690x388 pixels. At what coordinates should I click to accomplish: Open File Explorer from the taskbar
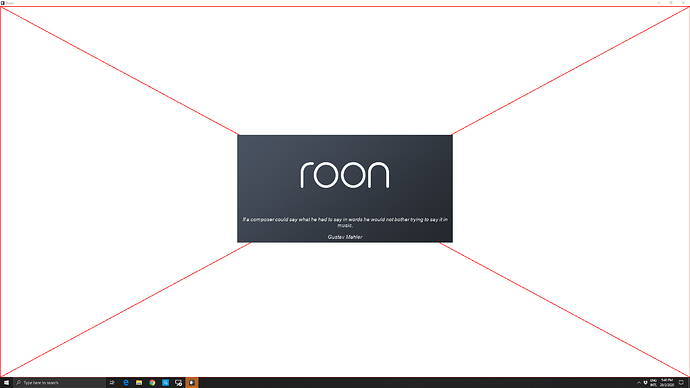pos(139,383)
